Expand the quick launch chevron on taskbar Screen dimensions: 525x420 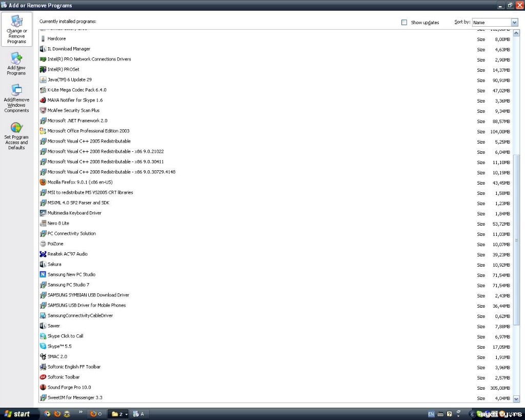pos(80,412)
